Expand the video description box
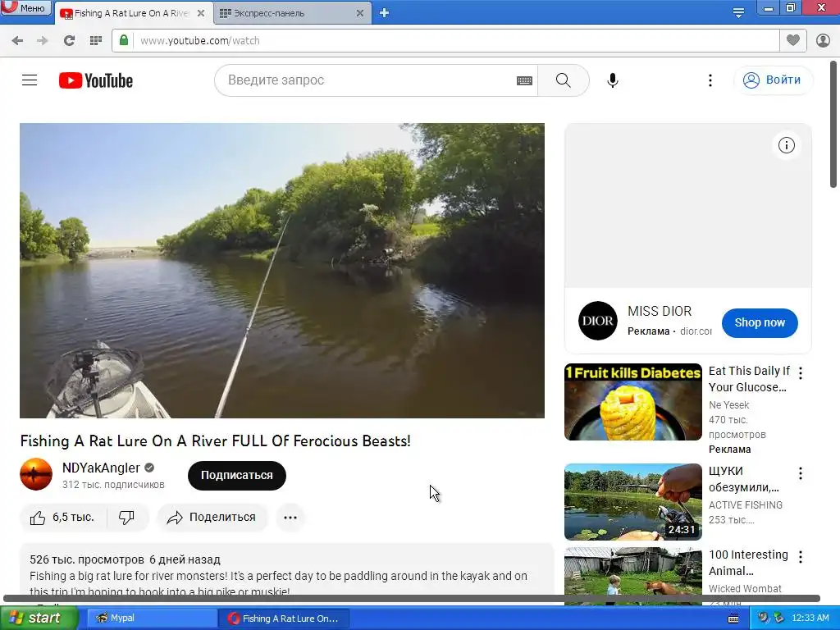Screen dimensions: 840x630 (x=286, y=569)
